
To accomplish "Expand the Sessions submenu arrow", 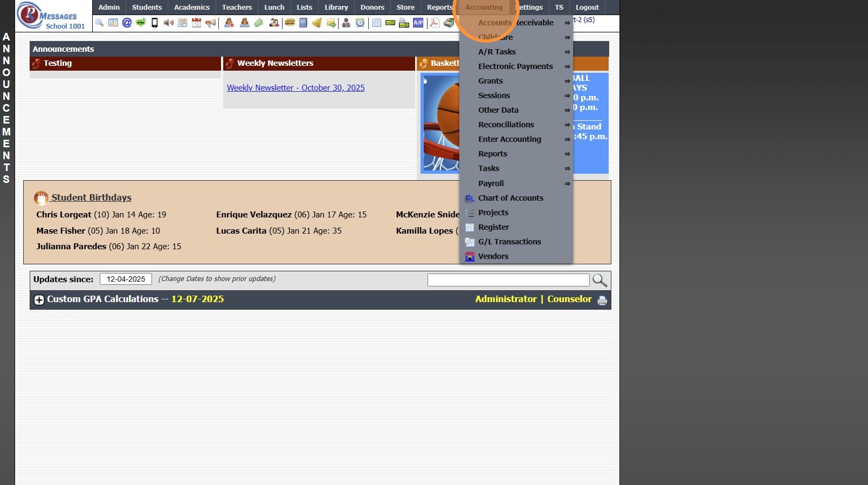I will (x=567, y=95).
